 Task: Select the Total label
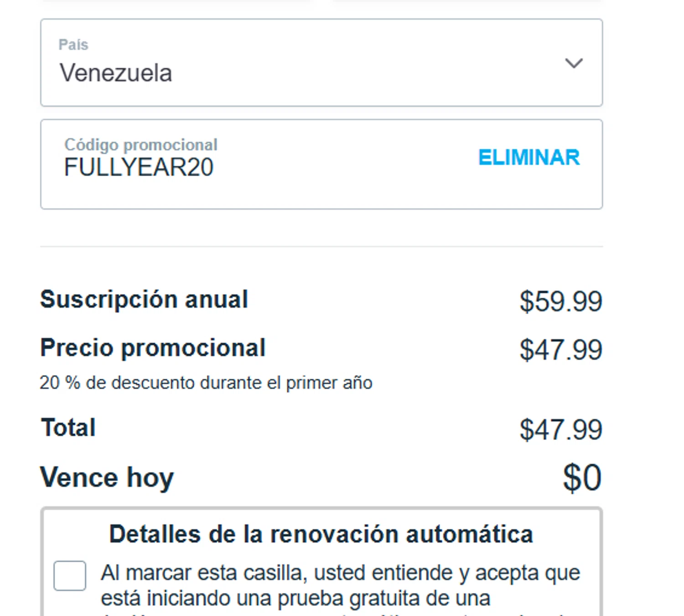tap(68, 428)
